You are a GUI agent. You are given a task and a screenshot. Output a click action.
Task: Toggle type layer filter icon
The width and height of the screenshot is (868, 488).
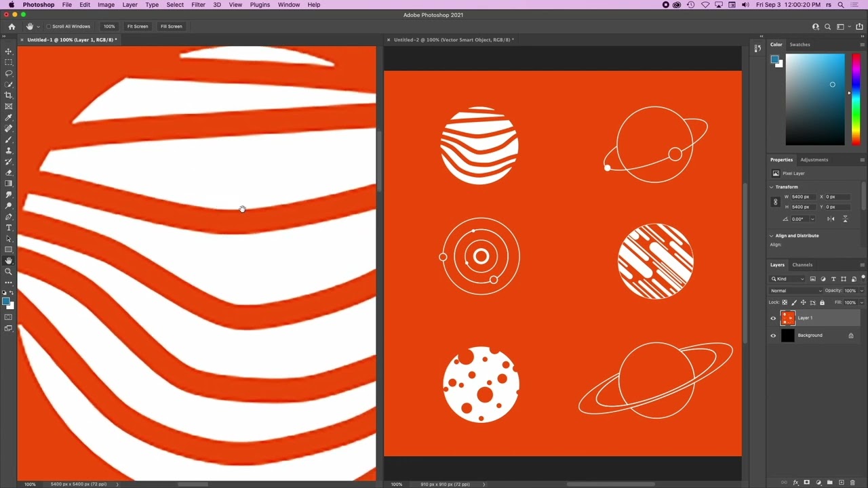pyautogui.click(x=833, y=279)
